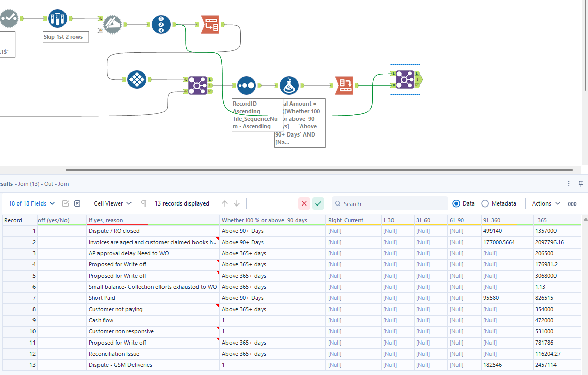Open the Cell Viewer dropdown

point(108,203)
